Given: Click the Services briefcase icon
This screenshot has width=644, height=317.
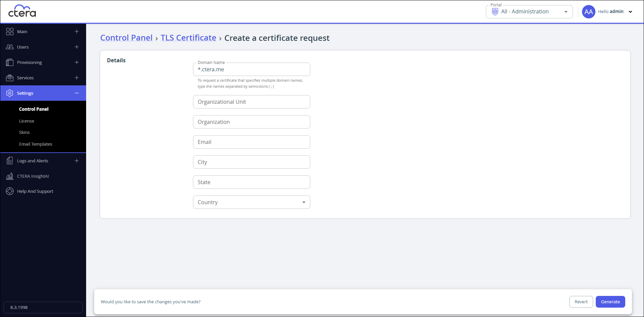Looking at the screenshot, I should [10, 78].
